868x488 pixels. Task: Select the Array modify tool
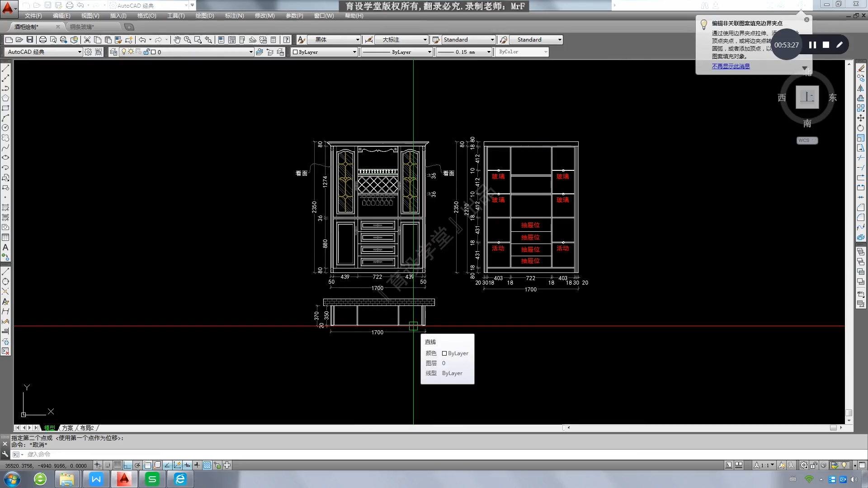(861, 108)
